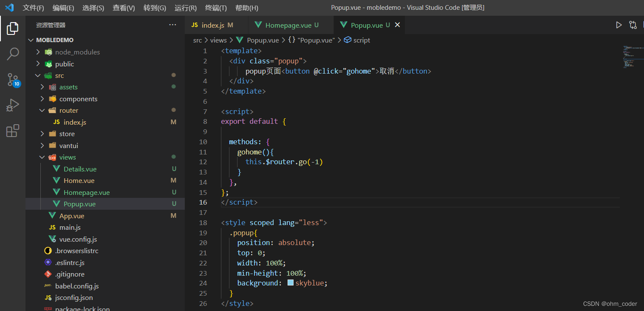Open the 文件(F) menu

[33, 8]
